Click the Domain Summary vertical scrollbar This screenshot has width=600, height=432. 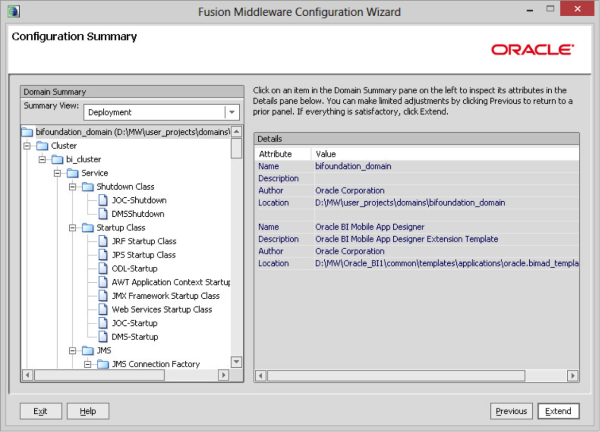(x=236, y=250)
